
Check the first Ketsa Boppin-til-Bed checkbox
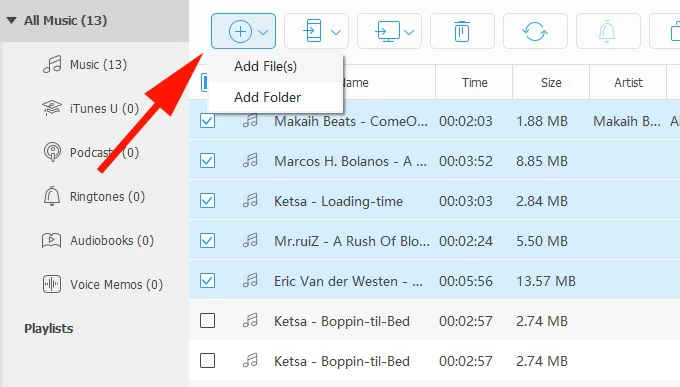tap(207, 321)
